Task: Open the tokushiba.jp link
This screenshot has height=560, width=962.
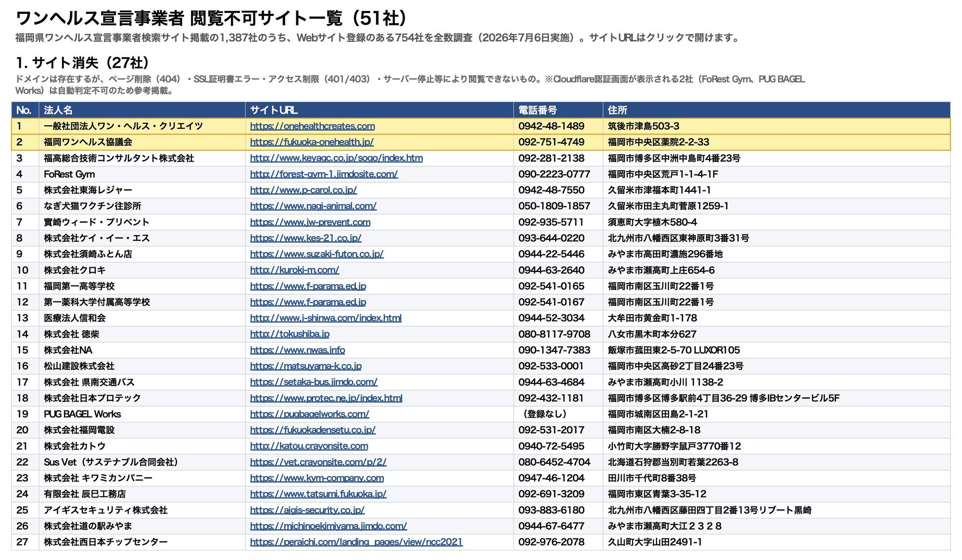Action: pyautogui.click(x=290, y=335)
